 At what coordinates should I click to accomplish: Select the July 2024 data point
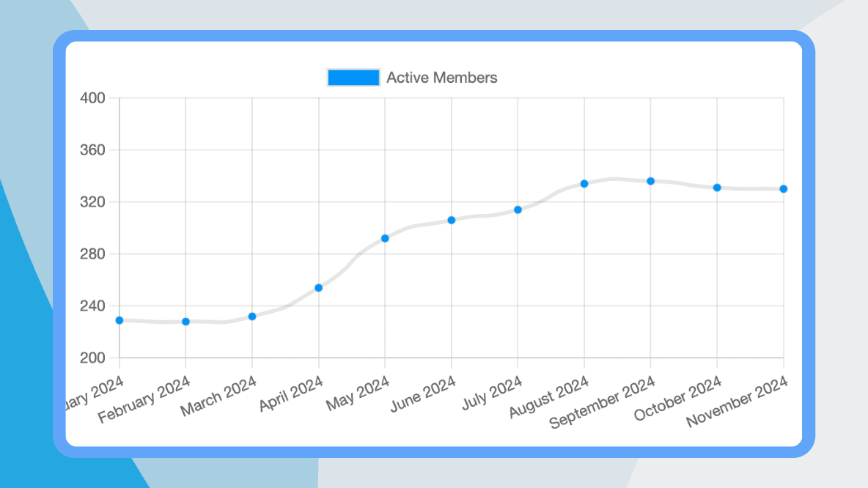pos(517,210)
